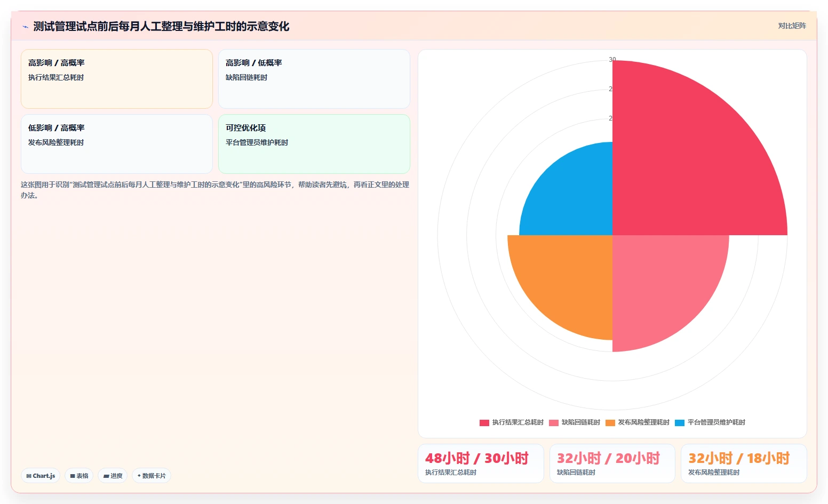
Task: Select the 低影响 / 高概率 card
Action: click(117, 144)
